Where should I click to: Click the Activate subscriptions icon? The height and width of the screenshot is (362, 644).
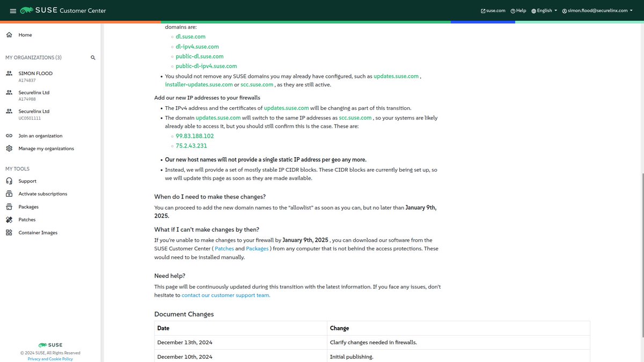9,194
